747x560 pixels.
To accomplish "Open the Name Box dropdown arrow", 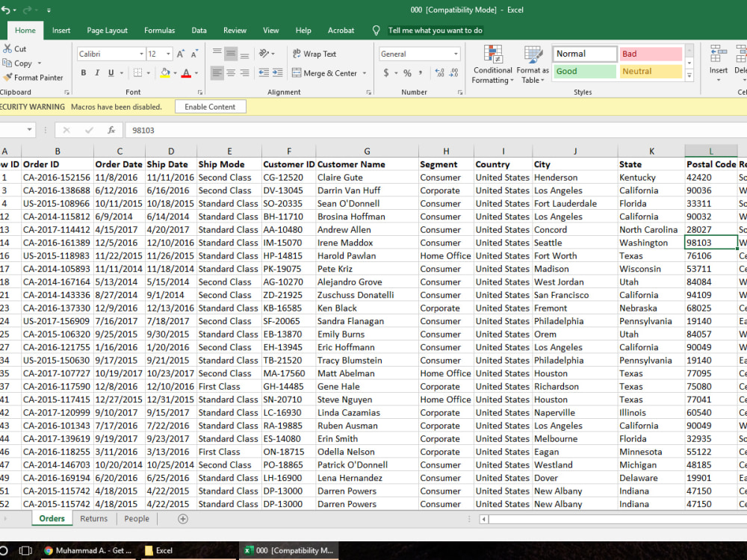I will click(x=30, y=129).
